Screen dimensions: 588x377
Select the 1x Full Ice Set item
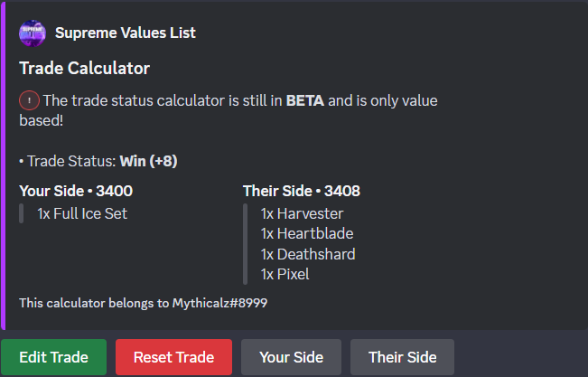(x=82, y=214)
